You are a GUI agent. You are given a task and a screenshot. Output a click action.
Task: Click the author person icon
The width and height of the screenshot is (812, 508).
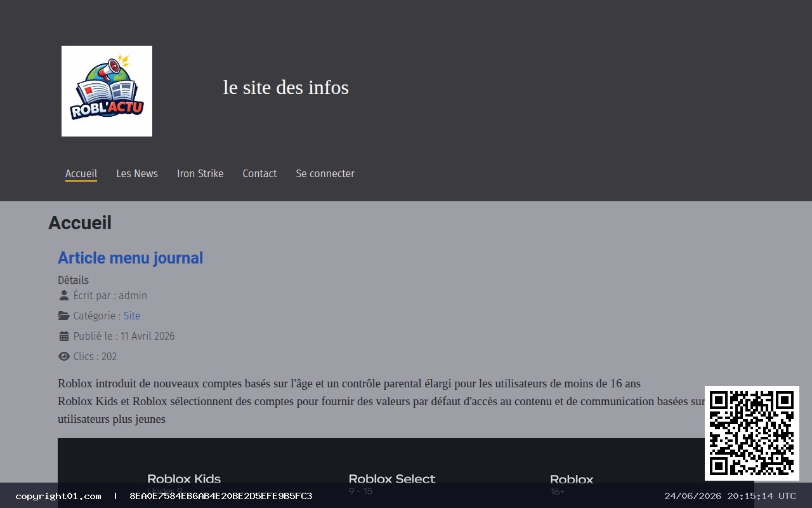coord(63,295)
